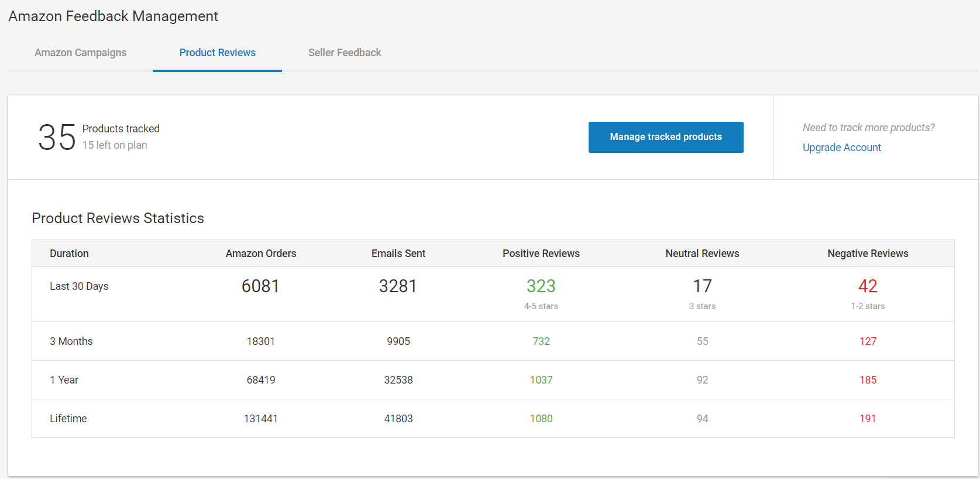Image resolution: width=980 pixels, height=479 pixels.
Task: Click the Neutral Reviews column header
Action: [x=702, y=254]
